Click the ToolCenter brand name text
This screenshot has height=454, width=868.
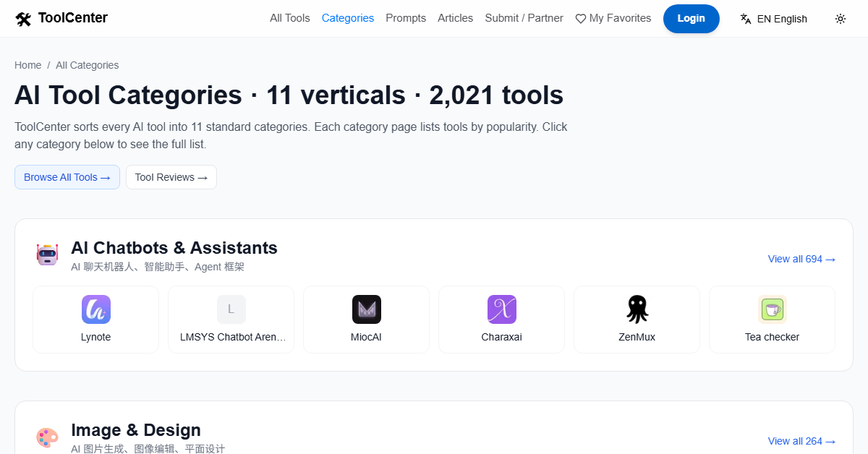[73, 18]
